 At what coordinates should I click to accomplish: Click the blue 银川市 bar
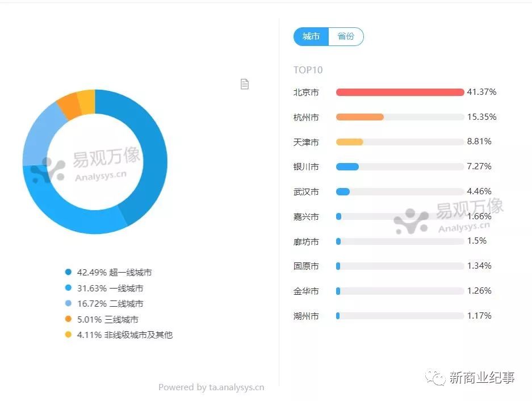coord(347,166)
